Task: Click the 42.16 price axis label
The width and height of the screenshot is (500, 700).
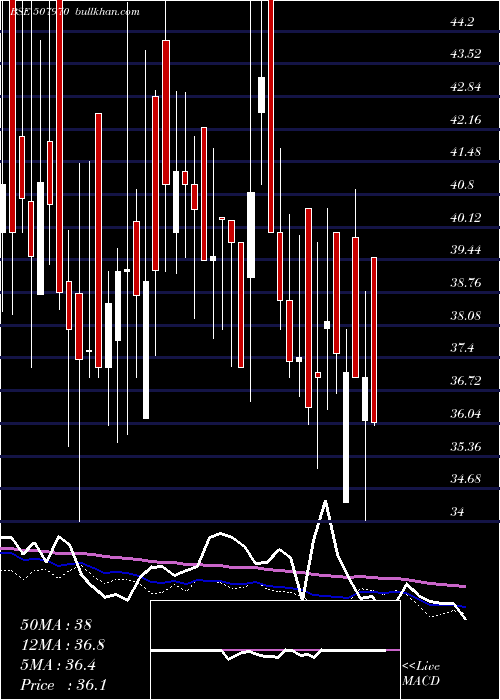Action: click(x=466, y=120)
